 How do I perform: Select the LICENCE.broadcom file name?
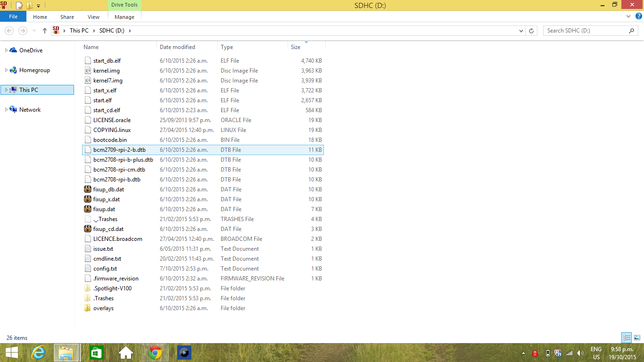(x=118, y=239)
